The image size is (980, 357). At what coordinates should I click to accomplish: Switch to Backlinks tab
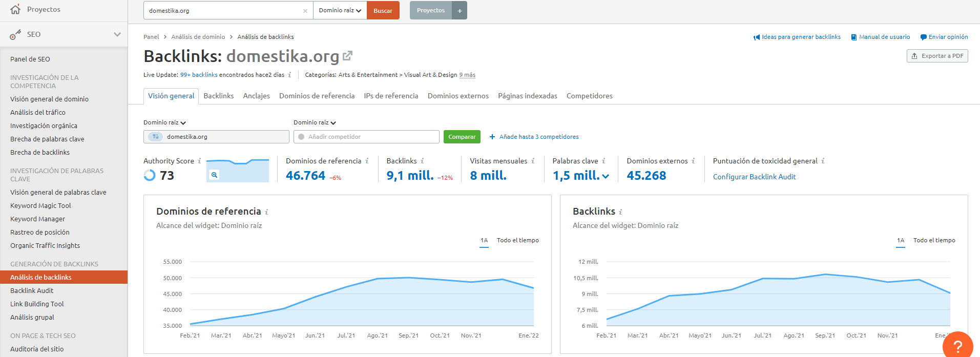click(219, 96)
